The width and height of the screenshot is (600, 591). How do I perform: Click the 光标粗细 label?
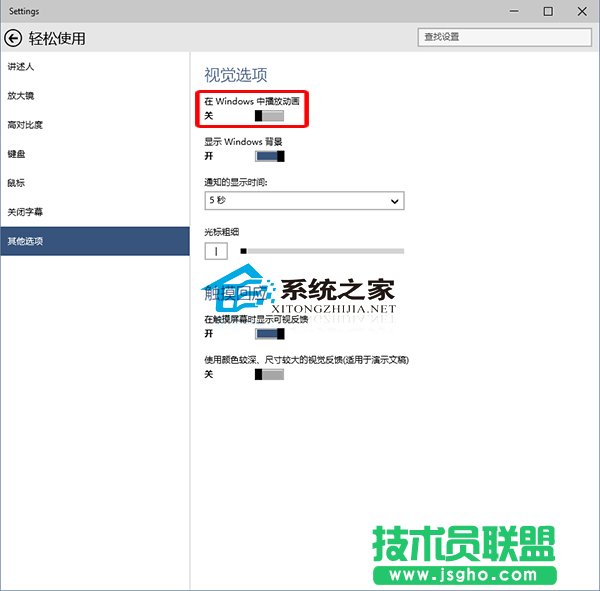pos(222,232)
